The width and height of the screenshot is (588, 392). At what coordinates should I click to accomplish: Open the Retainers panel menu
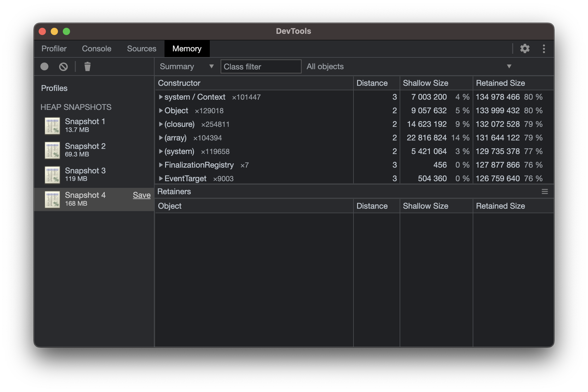pos(545,191)
